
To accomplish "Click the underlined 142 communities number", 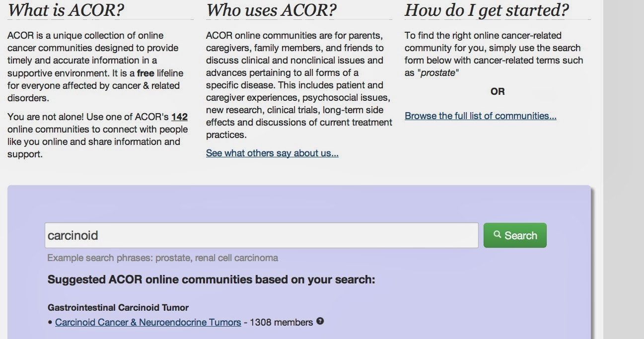I will tap(179, 117).
